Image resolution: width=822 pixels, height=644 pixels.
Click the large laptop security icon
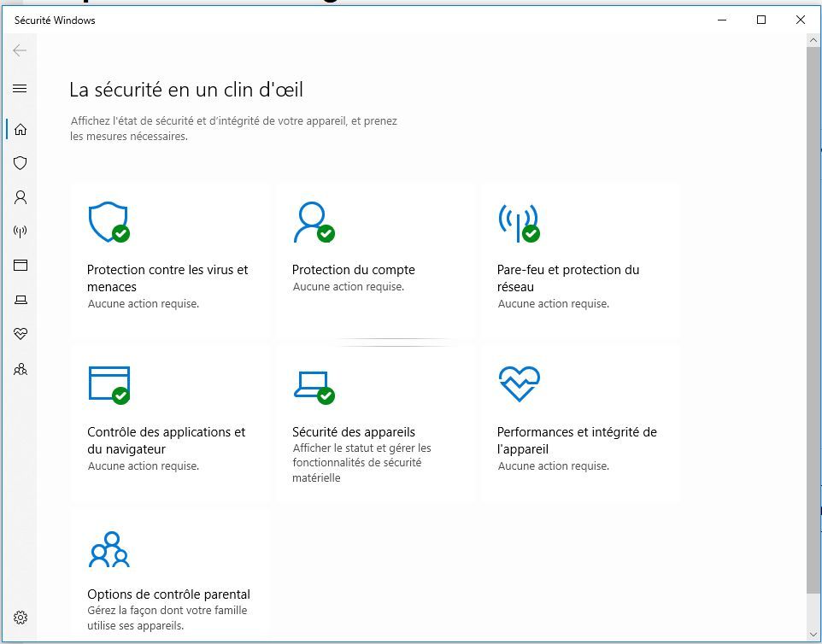[314, 387]
